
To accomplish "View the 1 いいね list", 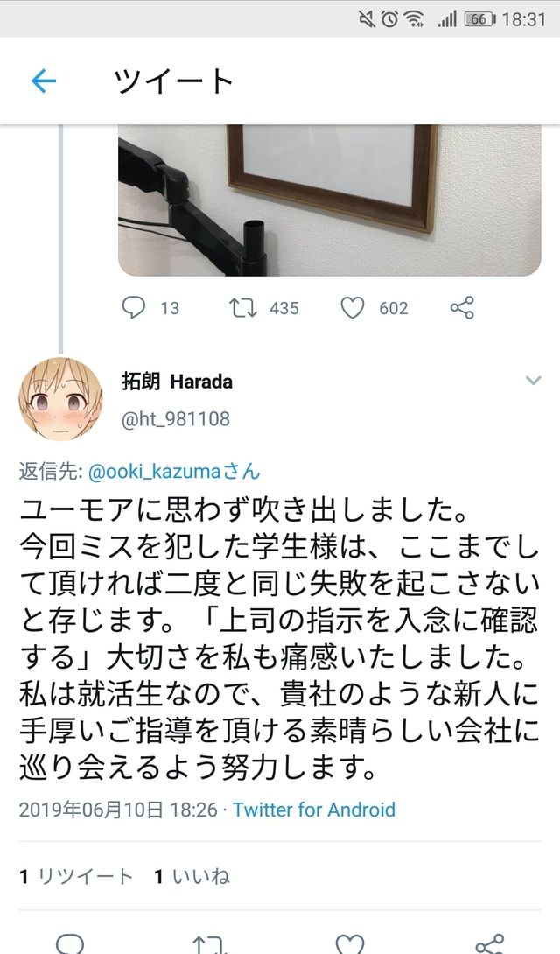I will point(192,877).
